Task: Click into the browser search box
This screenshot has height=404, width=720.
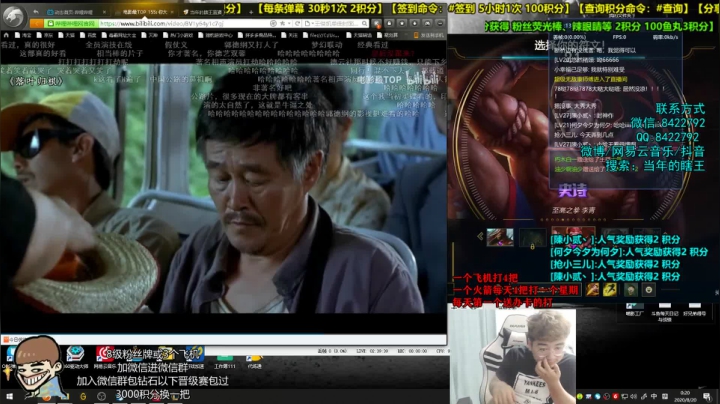Action: coord(335,23)
